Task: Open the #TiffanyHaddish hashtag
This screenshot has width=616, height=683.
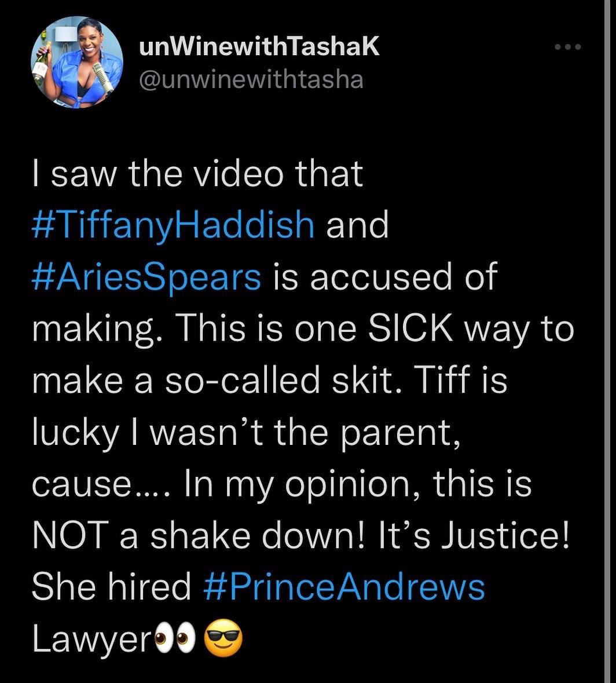Action: [173, 225]
